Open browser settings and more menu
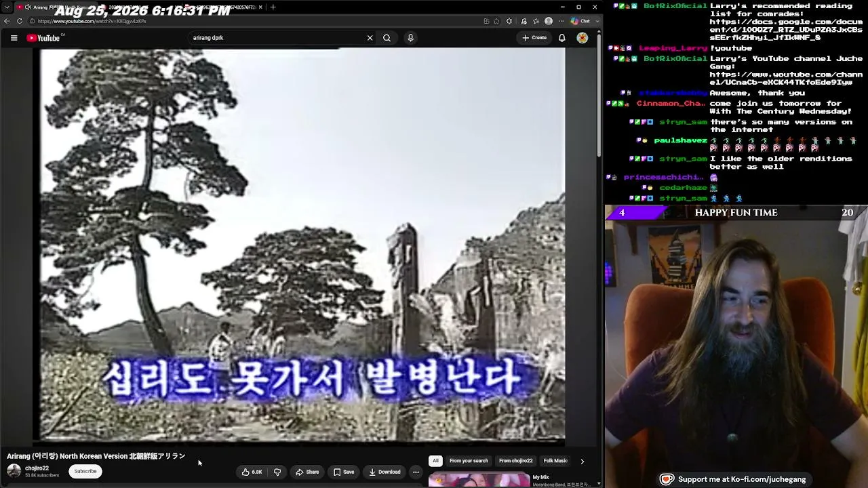This screenshot has height=488, width=868. point(561,21)
